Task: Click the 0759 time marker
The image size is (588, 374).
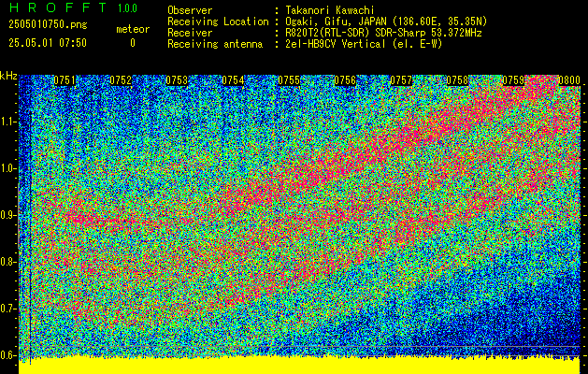Action: click(513, 80)
